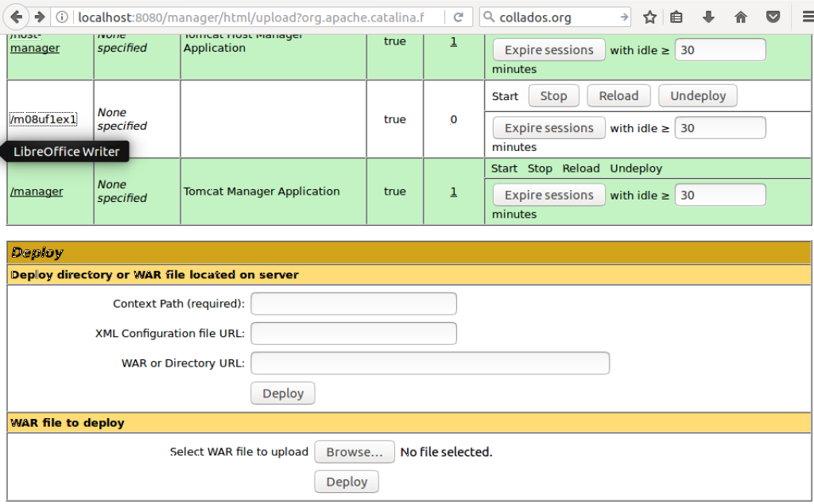Expire sessions for the /manager application
Image resolution: width=814 pixels, height=504 pixels.
pos(548,196)
